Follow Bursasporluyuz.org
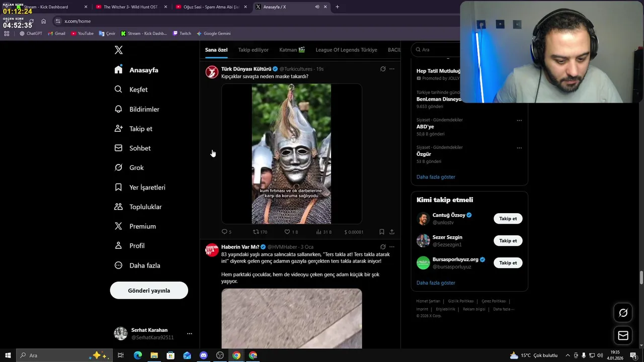 [x=508, y=263]
